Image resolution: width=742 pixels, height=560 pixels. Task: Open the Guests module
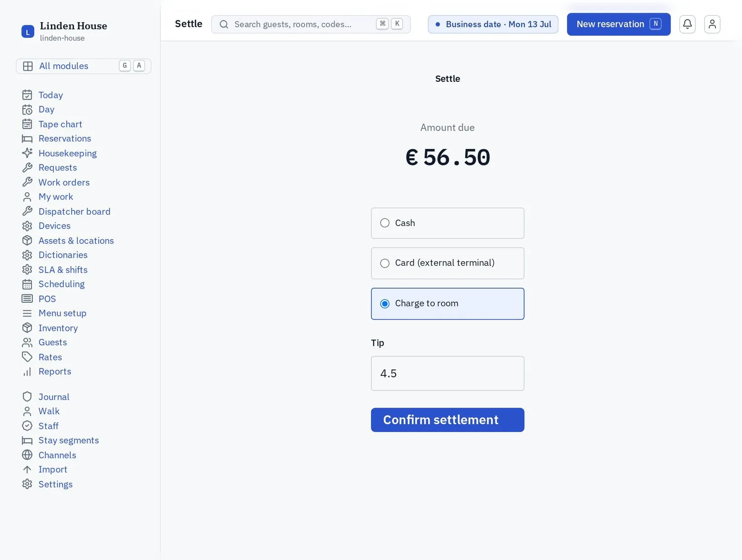[x=53, y=342]
